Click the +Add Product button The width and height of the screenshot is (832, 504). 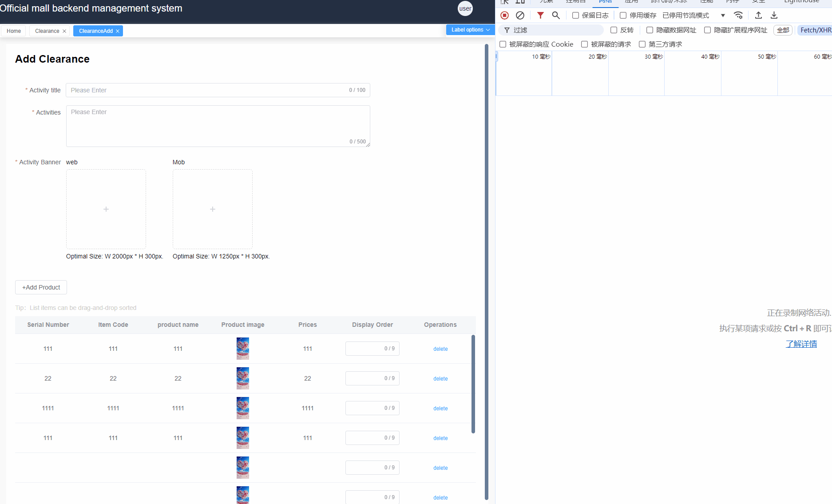pos(41,287)
